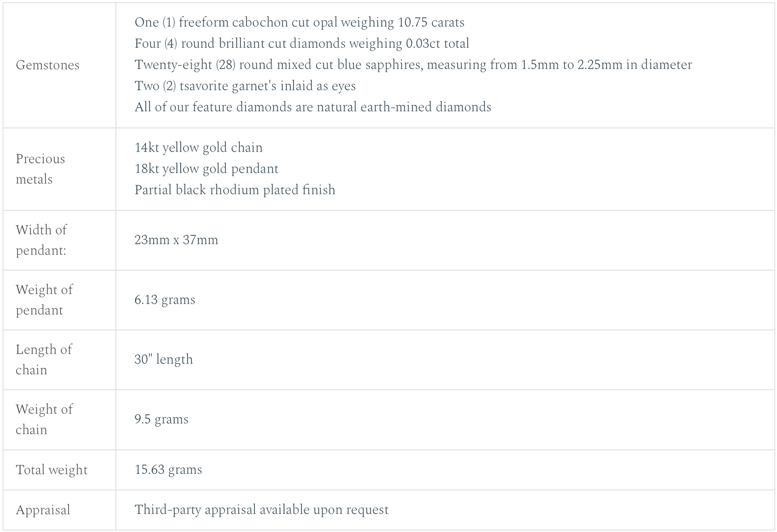Click the 6.13 grams value

click(x=165, y=300)
